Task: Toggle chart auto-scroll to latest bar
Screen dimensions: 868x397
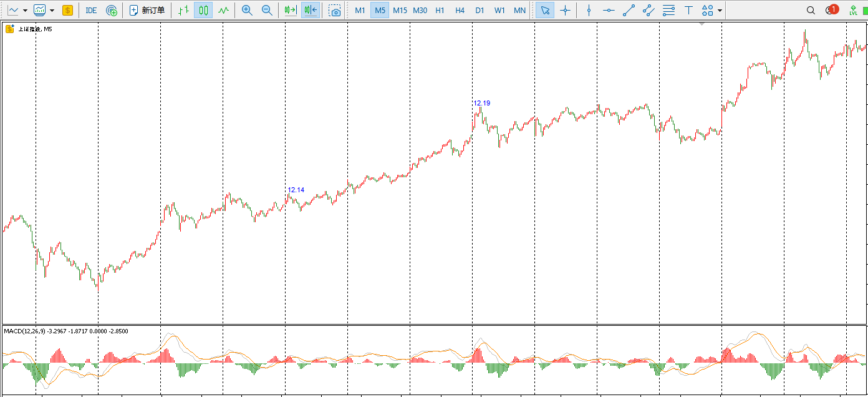Action: pos(290,10)
